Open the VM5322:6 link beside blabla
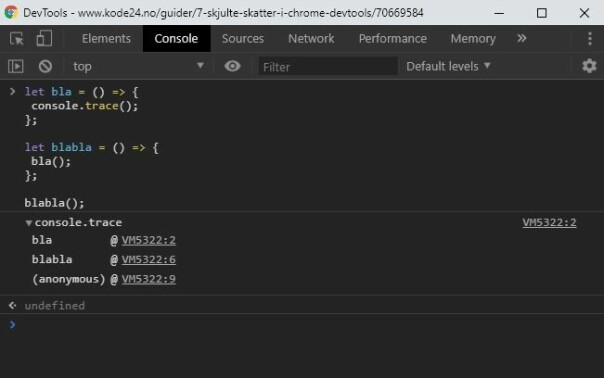The image size is (604, 378). coord(149,259)
